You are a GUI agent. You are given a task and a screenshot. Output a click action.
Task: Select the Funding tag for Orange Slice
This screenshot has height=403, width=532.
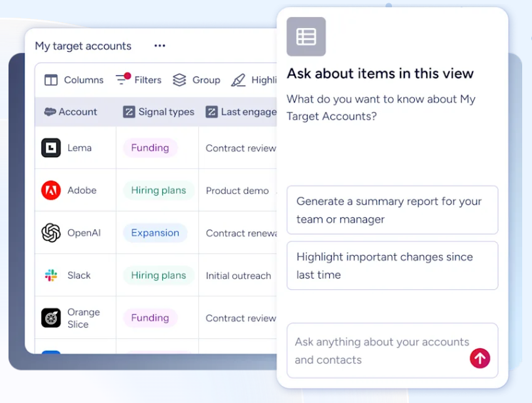click(150, 318)
